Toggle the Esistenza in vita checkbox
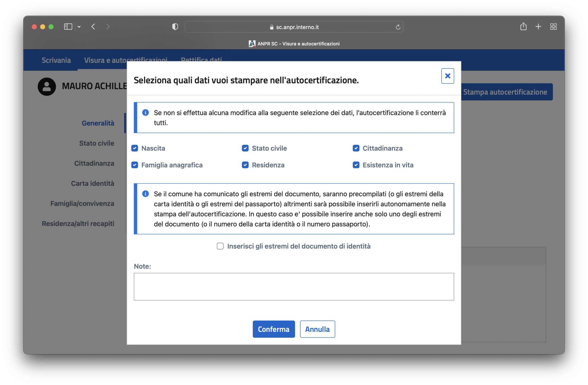This screenshot has width=588, height=385. tap(356, 165)
